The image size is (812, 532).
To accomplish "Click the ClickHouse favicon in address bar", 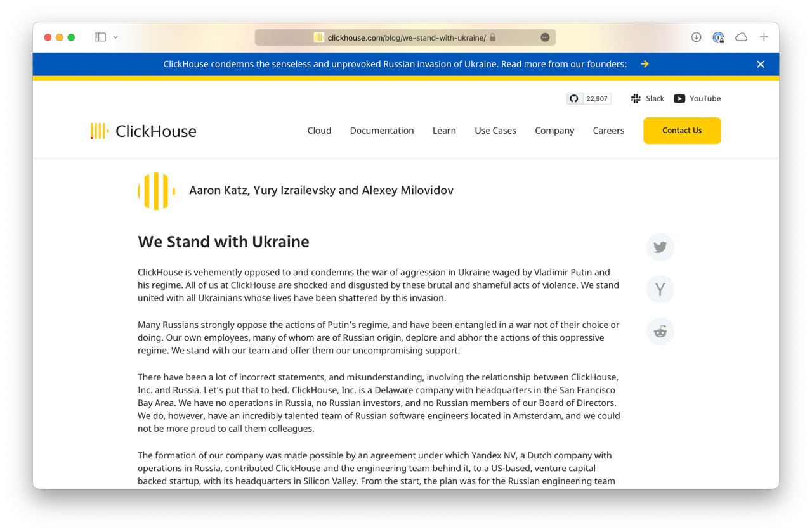I will (x=319, y=37).
